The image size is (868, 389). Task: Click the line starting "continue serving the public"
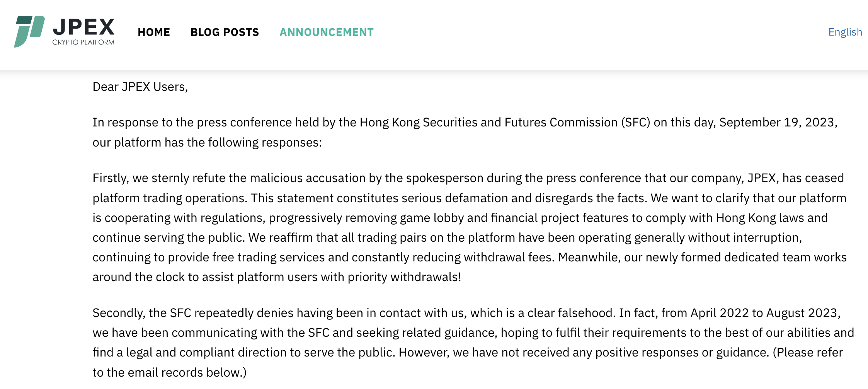click(x=448, y=238)
